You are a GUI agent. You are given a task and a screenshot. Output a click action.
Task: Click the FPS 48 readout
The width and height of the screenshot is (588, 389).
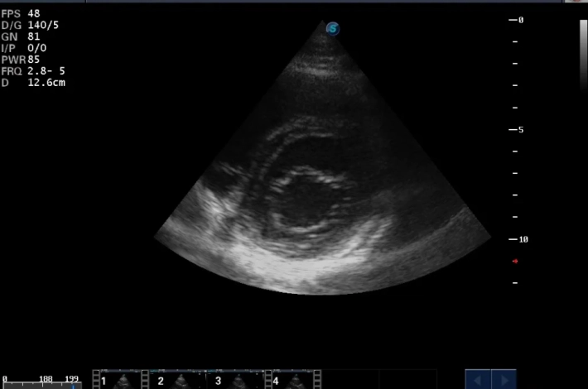click(21, 14)
